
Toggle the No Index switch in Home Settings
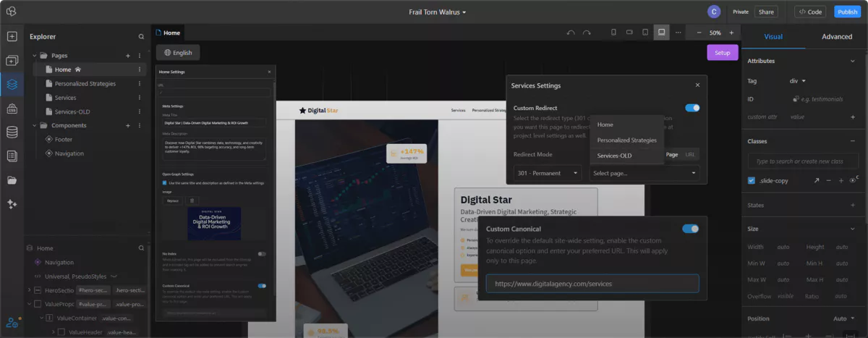pos(262,254)
